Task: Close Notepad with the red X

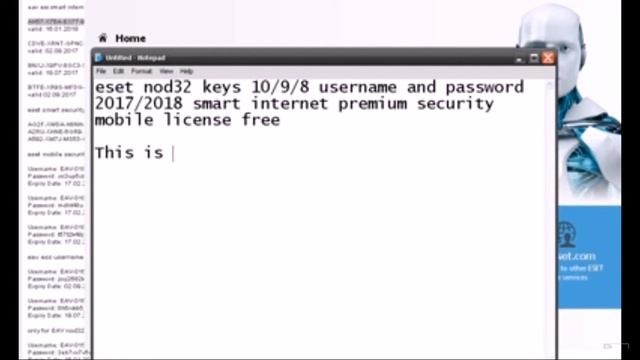Action: pos(548,58)
